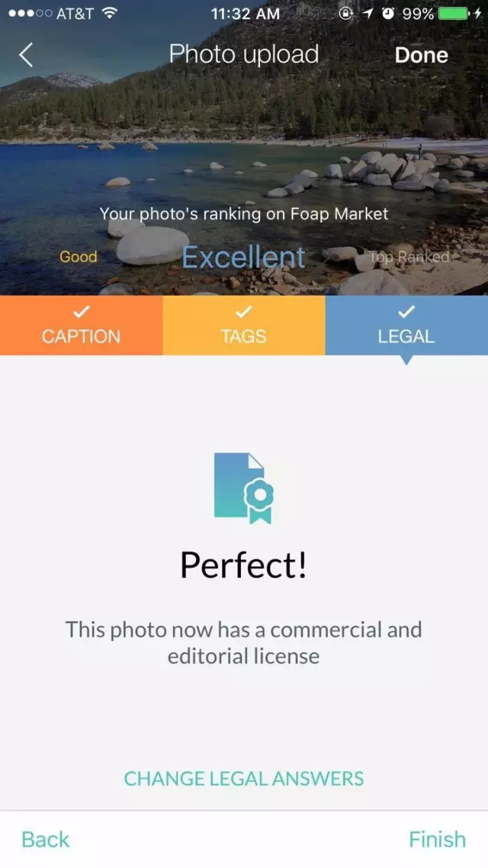Image resolution: width=488 pixels, height=868 pixels.
Task: Tap the back chevron arrow
Action: [26, 55]
